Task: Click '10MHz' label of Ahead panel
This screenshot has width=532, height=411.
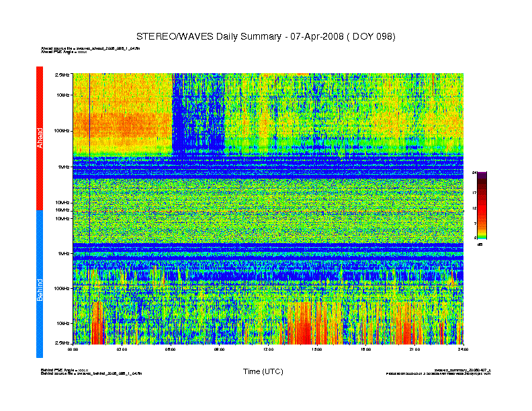Action: (62, 202)
